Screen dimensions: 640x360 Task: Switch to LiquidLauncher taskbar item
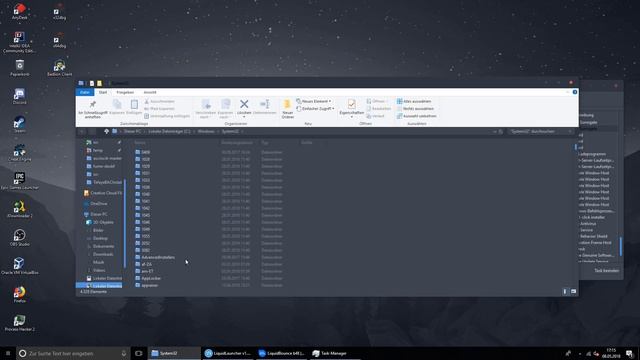pos(228,353)
